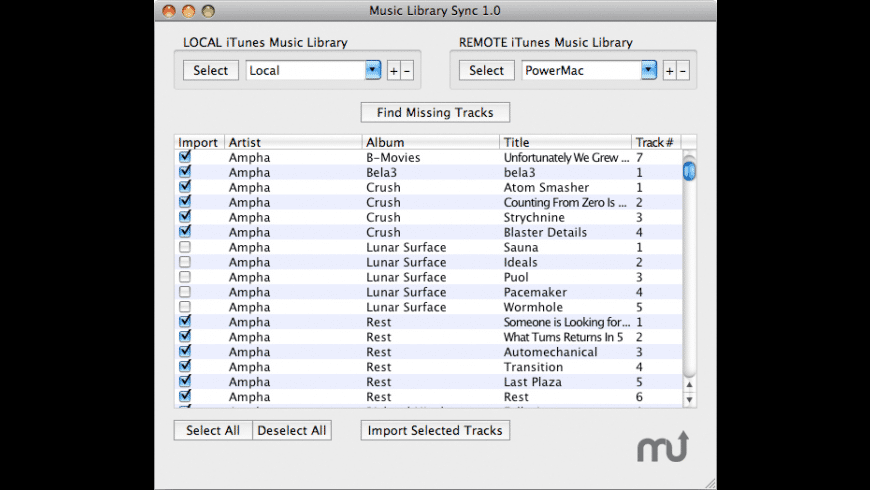Uncheck import for Automechanical track
The height and width of the screenshot is (490, 870).
tap(185, 352)
